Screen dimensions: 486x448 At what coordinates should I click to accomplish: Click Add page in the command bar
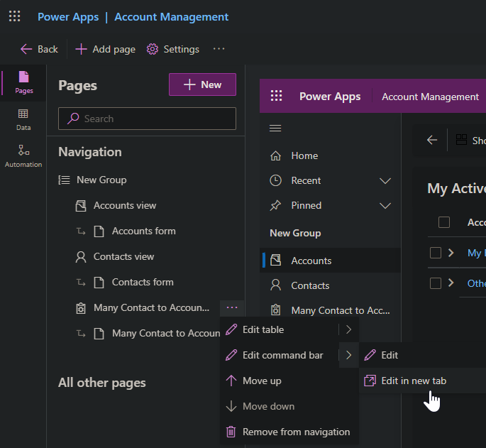point(106,49)
